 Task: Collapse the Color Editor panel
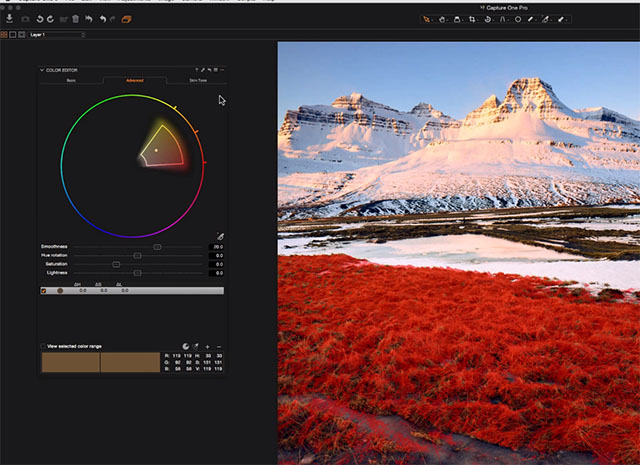point(42,70)
